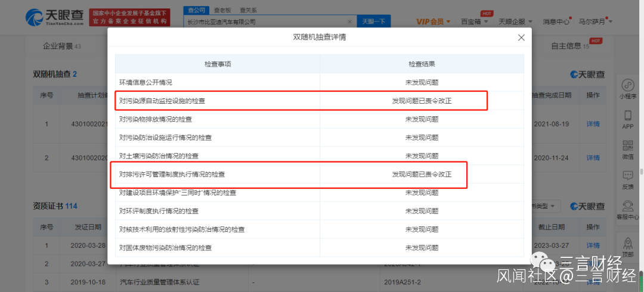The height and width of the screenshot is (292, 644).
Task: Select the 对核技术利用的放射性污染防治情况的检查 row
Action: click(320, 229)
